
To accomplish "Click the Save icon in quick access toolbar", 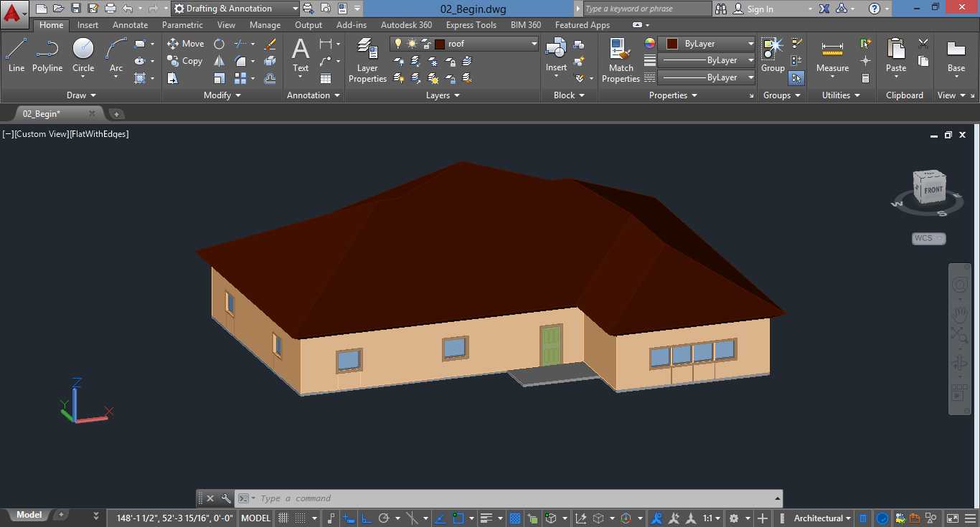I will [x=76, y=9].
